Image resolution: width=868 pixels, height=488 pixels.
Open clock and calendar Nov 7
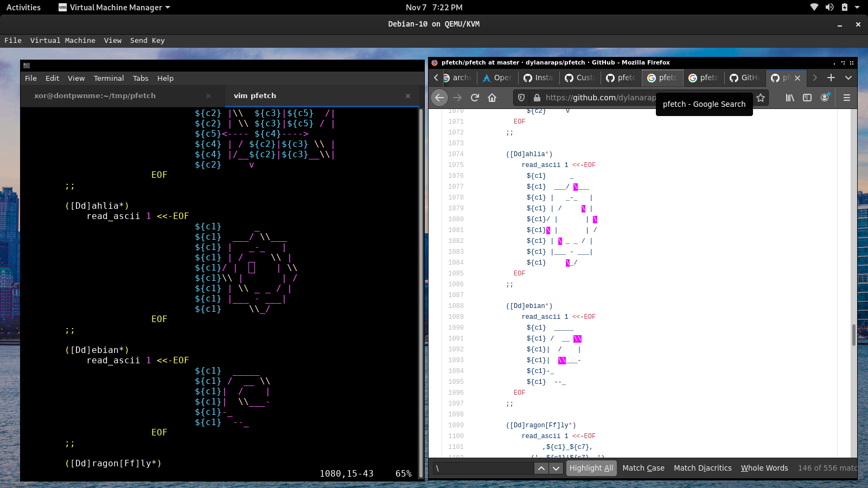[434, 7]
